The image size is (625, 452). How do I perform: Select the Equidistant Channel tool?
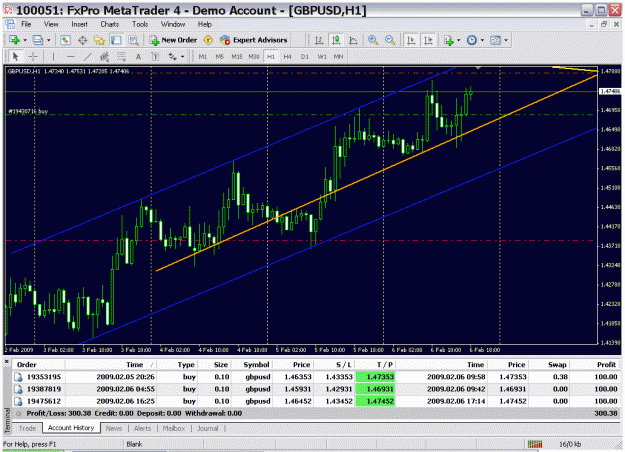104,57
